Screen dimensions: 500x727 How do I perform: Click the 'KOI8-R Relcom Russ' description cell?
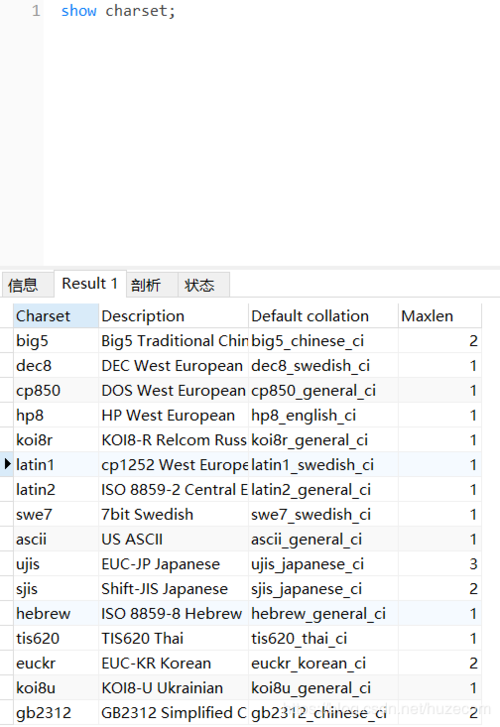(173, 440)
